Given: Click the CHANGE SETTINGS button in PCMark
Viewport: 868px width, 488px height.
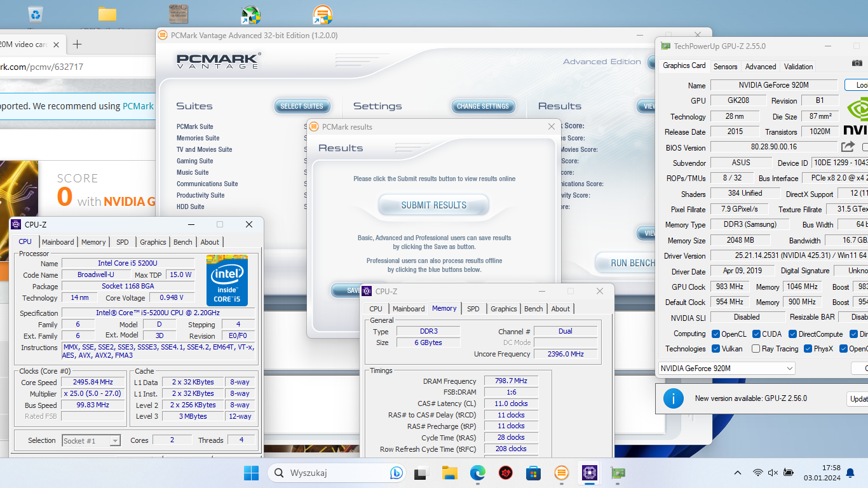Looking at the screenshot, I should (483, 106).
